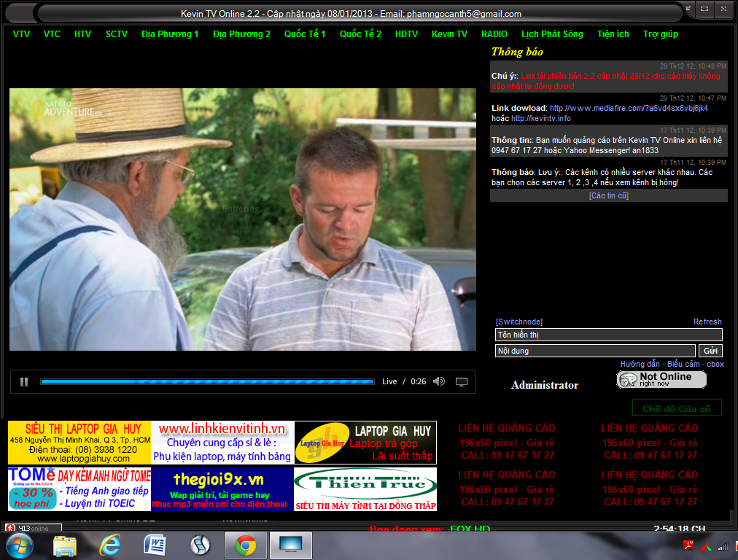Open Microsoft Word from the taskbar

tap(155, 546)
